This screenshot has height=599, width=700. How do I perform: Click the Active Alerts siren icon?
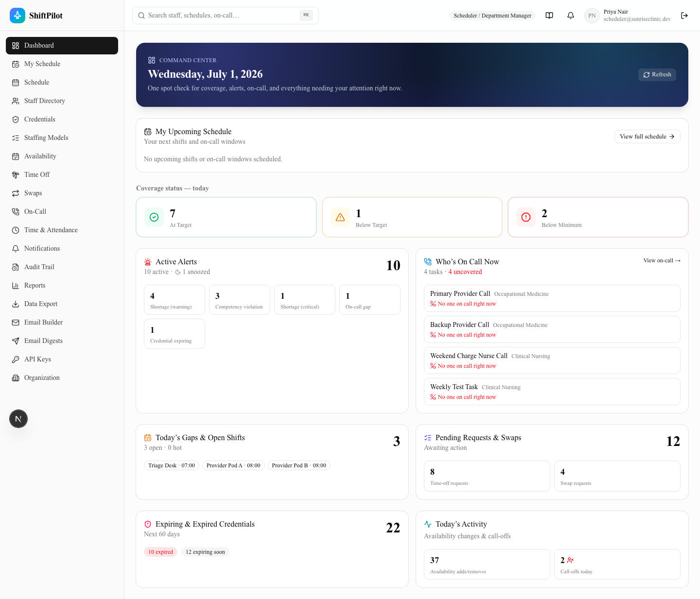(148, 262)
